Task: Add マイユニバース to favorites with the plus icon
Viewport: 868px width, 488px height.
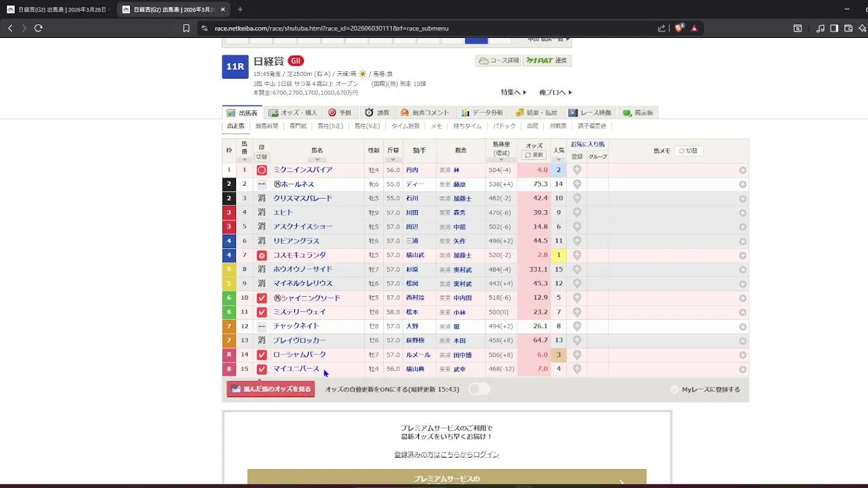Action: 577,369
